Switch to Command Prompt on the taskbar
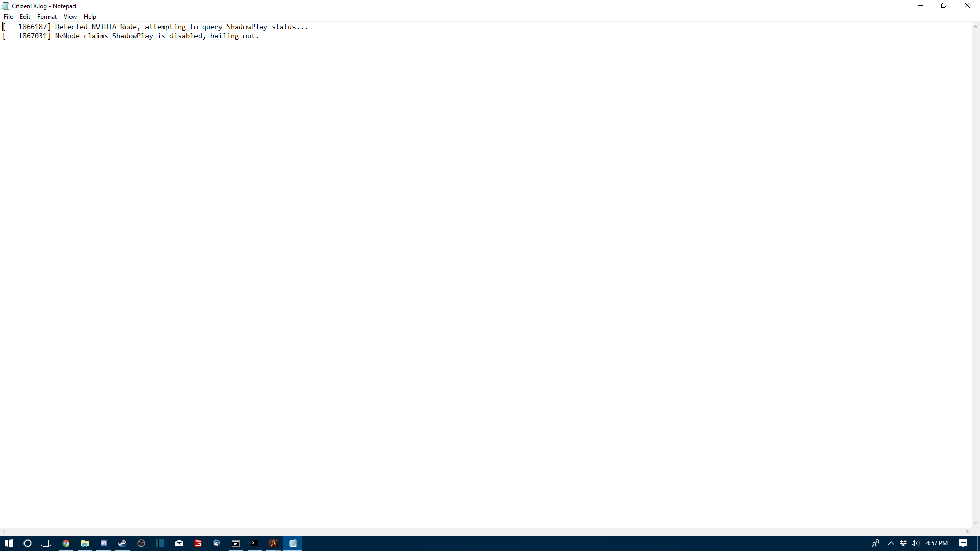 [x=236, y=543]
